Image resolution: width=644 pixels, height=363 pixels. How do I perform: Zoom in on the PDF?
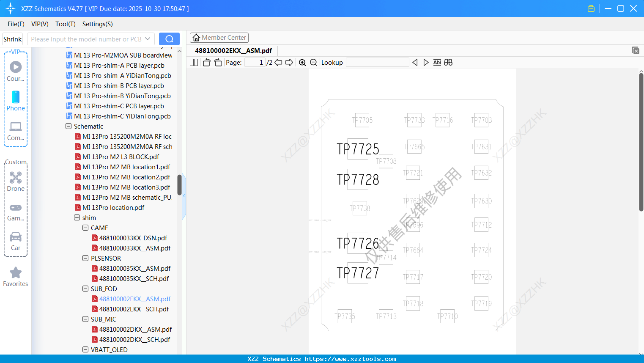tap(302, 63)
